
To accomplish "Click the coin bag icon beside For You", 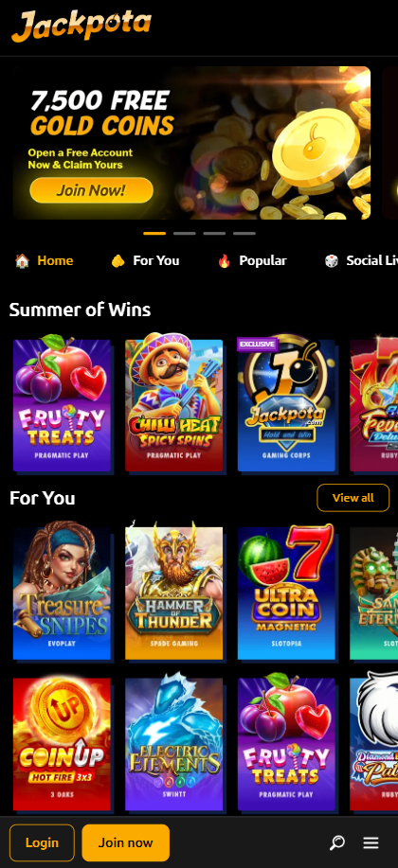I will point(118,260).
